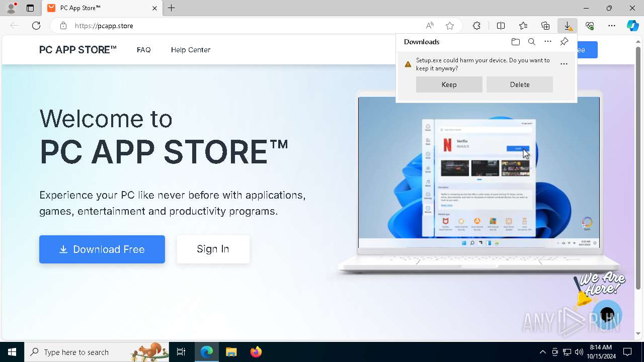Open the Extensions puzzle icon
This screenshot has height=362, width=644.
tap(476, 26)
